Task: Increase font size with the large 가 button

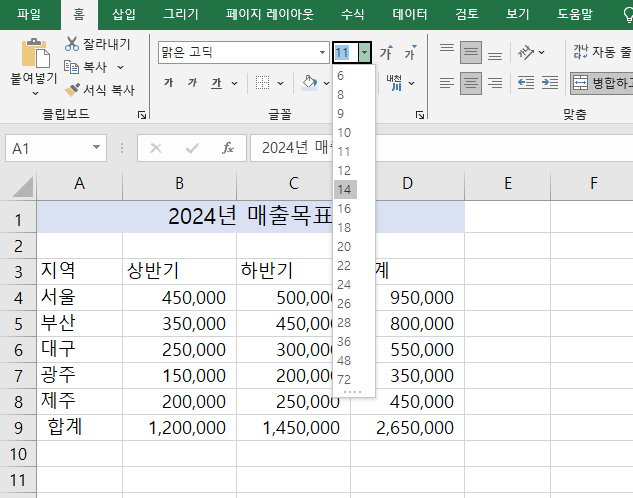Action: pos(386,52)
